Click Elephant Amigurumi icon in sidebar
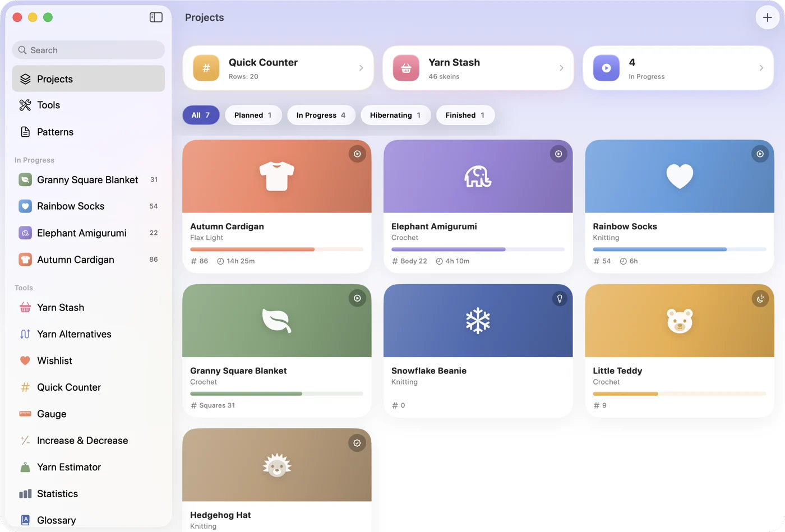 coord(25,233)
